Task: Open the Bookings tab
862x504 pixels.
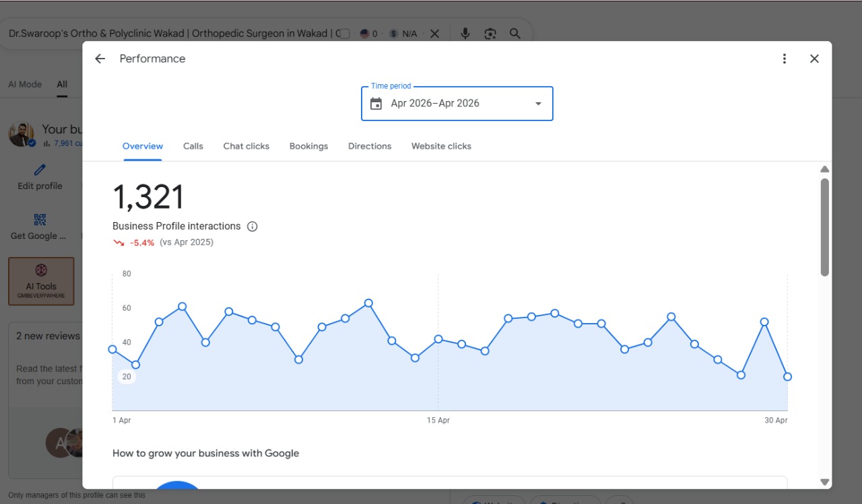Action: click(x=308, y=146)
